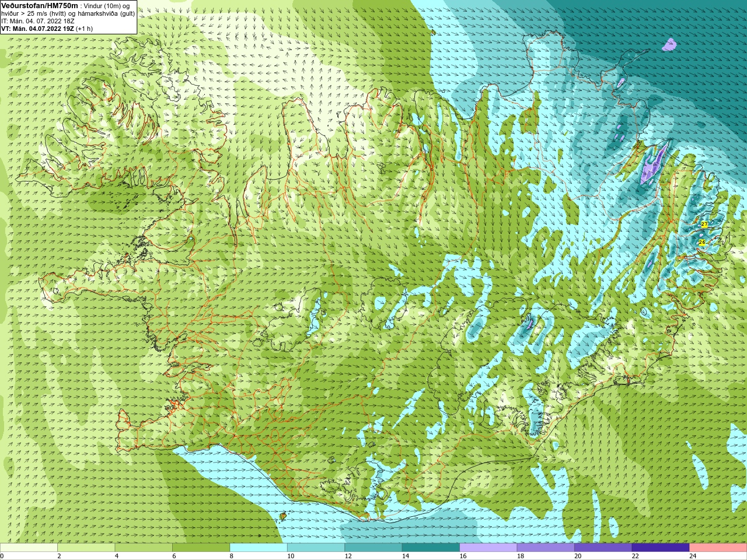Click legend scale value 22

[636, 556]
